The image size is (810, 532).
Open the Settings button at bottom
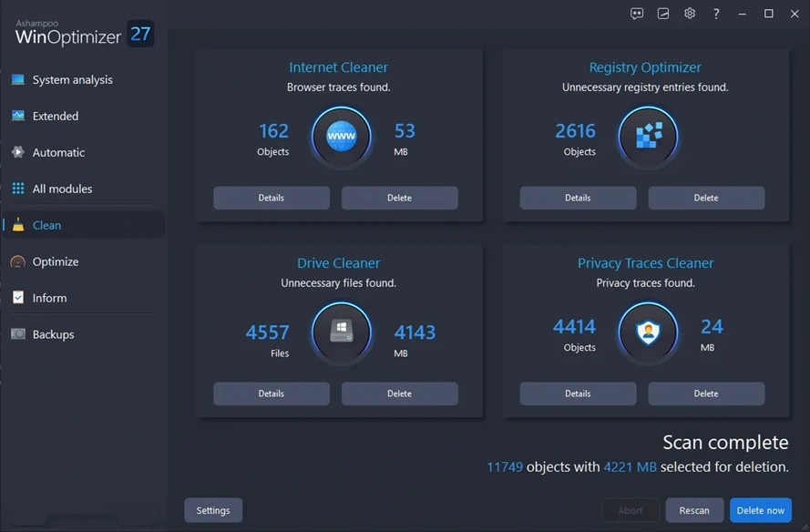coord(213,510)
